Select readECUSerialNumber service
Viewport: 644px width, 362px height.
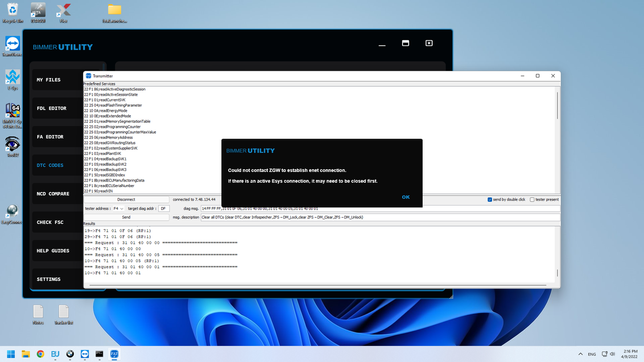109,186
